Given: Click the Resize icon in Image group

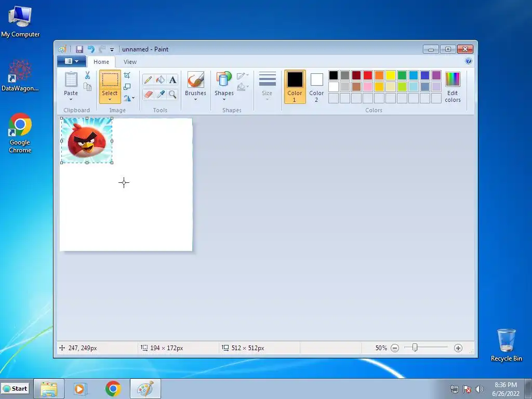Looking at the screenshot, I should 127,87.
